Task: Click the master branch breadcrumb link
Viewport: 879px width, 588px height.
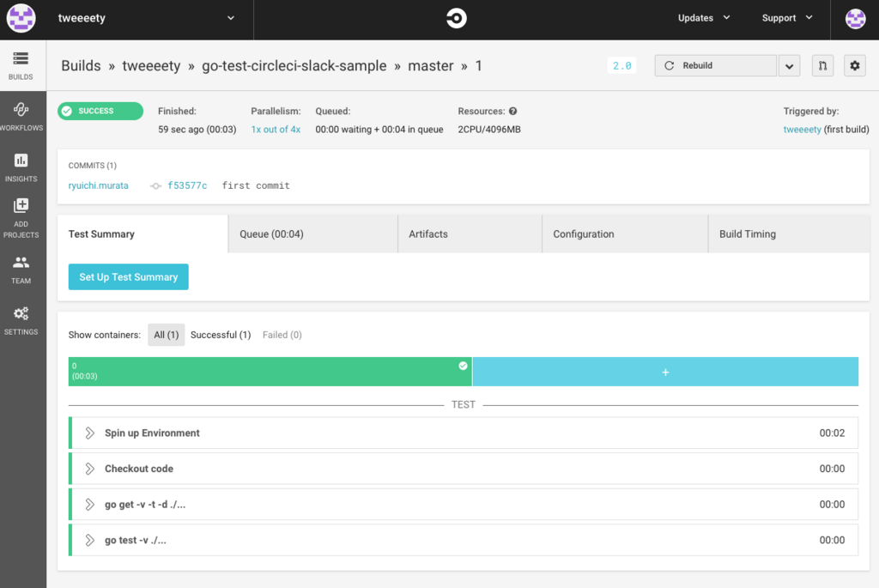Action: (431, 65)
